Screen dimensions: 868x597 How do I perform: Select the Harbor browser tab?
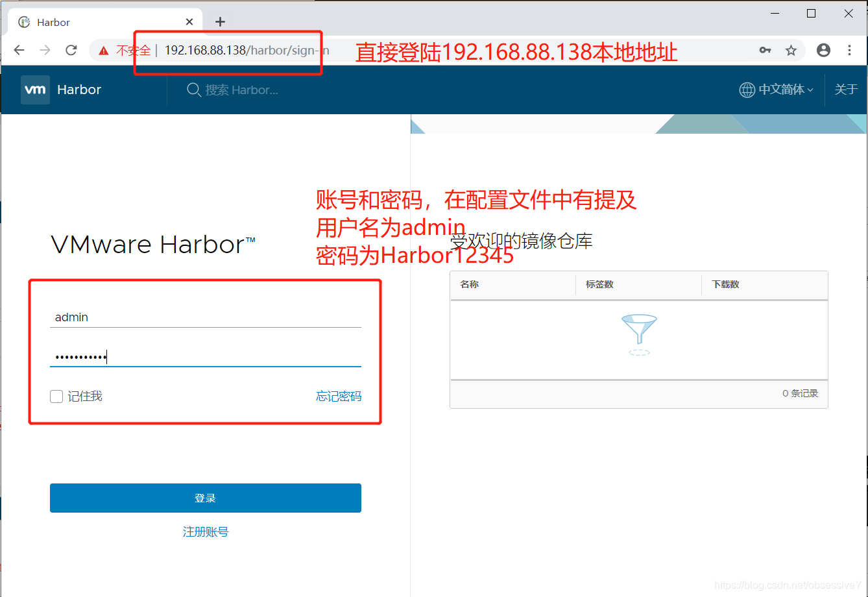105,21
